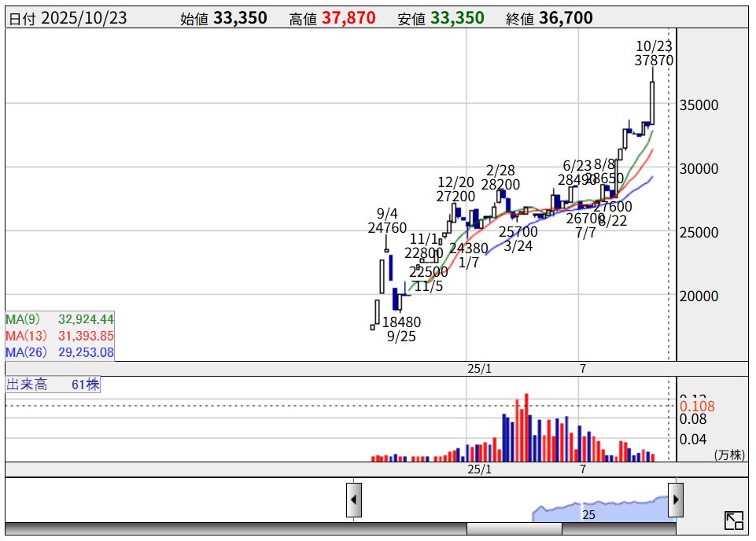Click the red 高値 37,870 value
This screenshot has height=541, width=756.
[x=348, y=18]
